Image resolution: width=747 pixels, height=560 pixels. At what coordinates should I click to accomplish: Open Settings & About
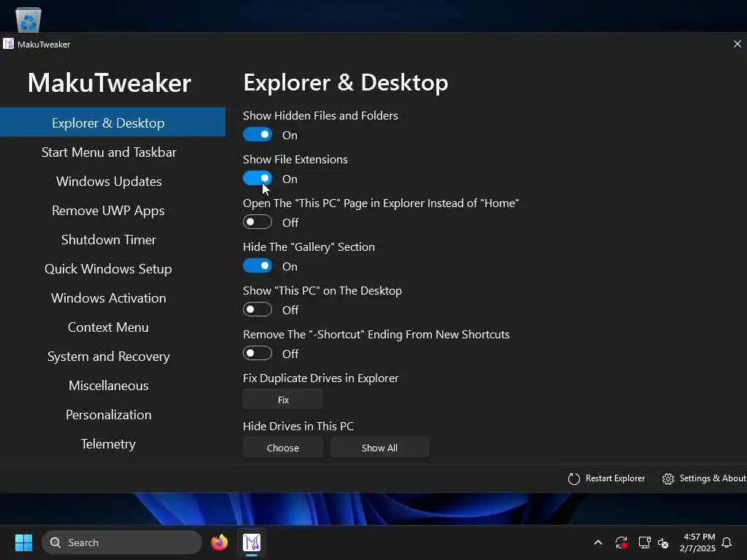pyautogui.click(x=704, y=478)
